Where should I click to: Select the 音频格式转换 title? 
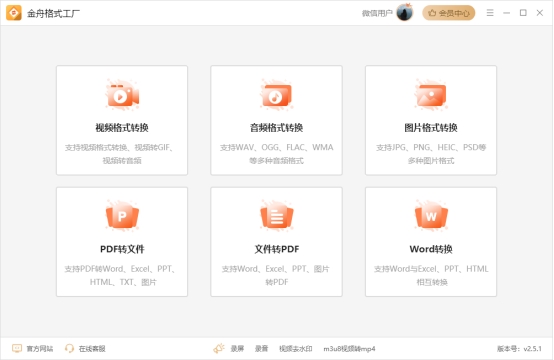coord(276,128)
